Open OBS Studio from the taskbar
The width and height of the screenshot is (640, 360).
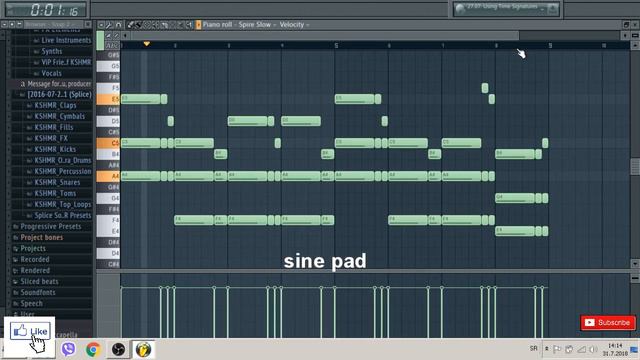point(118,349)
